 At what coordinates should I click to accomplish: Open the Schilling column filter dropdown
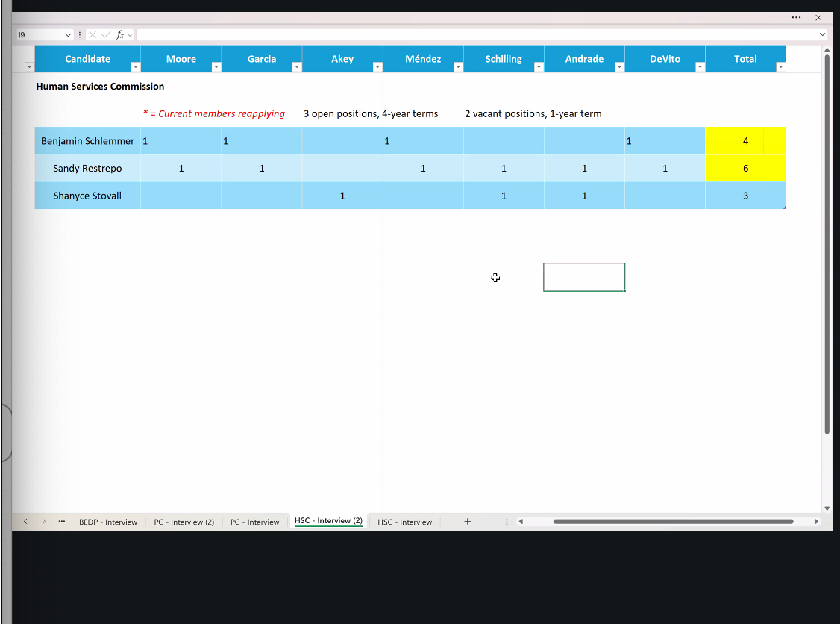(539, 67)
